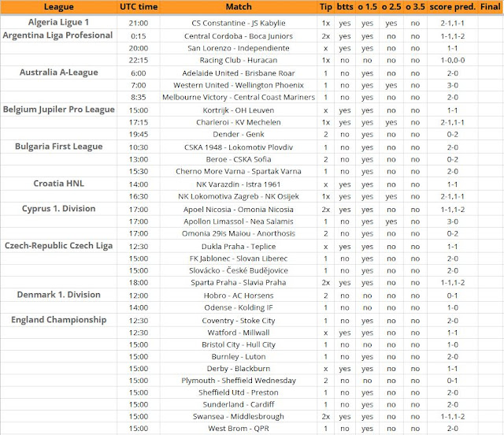
Task: Click 3-0 score prediction for Western United
Action: coord(453,85)
